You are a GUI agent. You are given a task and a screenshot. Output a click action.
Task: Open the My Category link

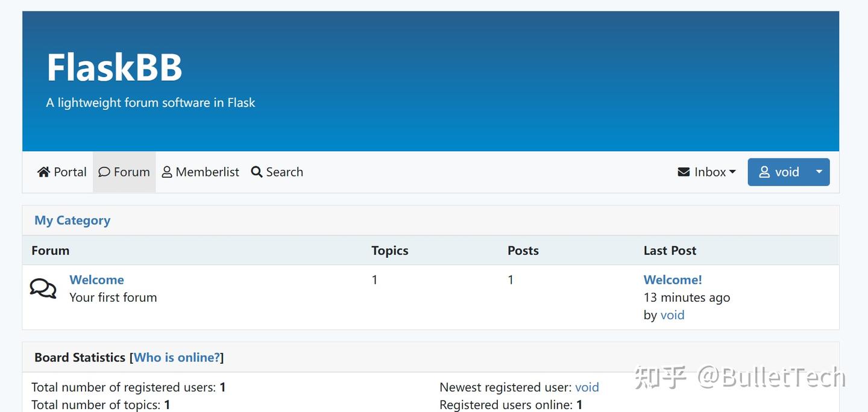tap(72, 220)
